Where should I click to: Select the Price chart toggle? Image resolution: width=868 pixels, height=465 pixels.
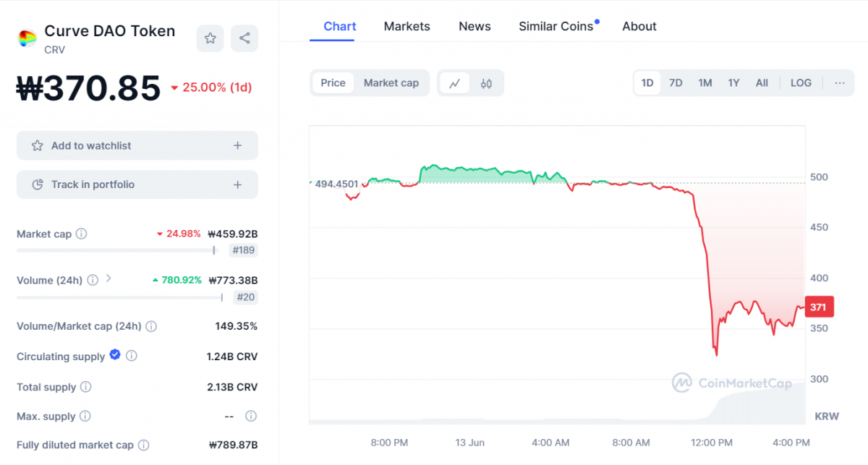pos(333,83)
